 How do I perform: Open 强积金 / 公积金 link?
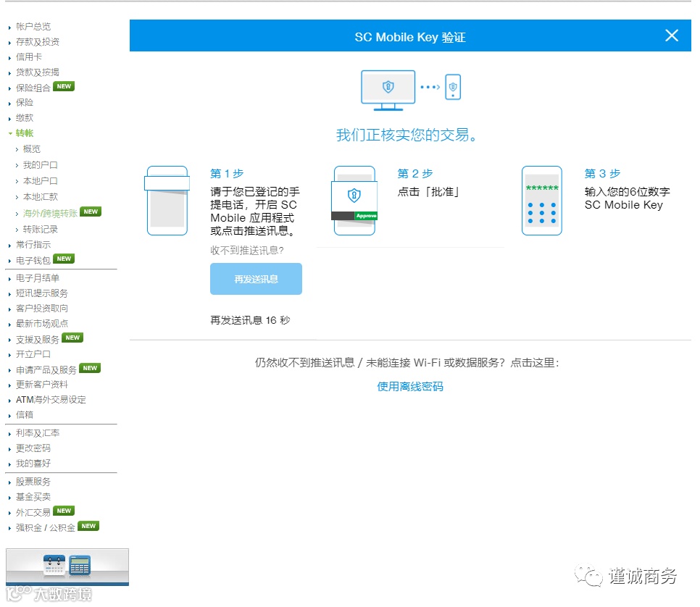point(46,527)
